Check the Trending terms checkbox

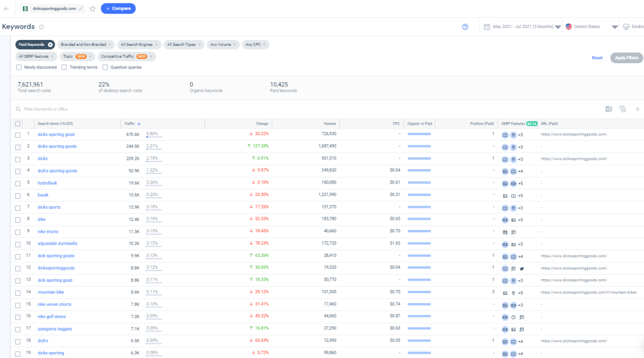64,67
